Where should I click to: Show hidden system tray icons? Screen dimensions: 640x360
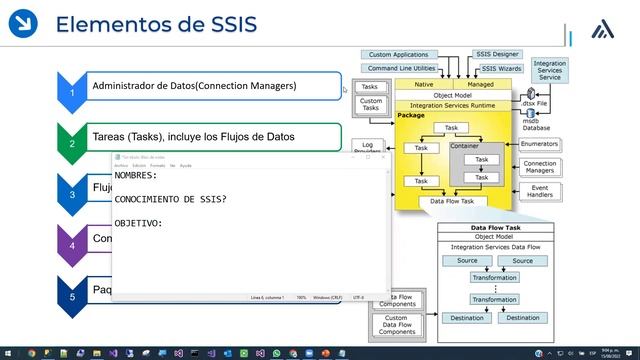(x=550, y=353)
